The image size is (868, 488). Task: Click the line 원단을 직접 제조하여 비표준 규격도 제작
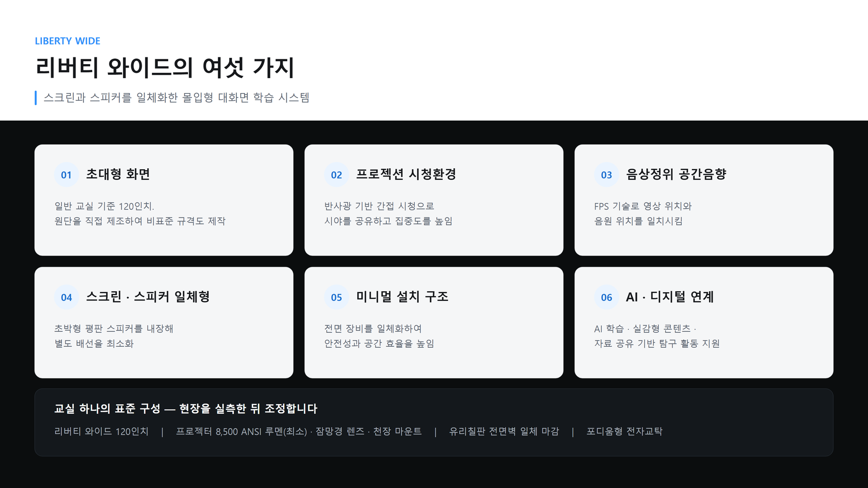tap(140, 221)
